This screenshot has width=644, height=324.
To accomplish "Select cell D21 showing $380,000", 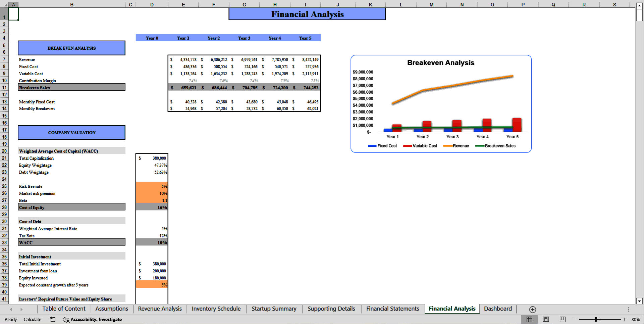I will tap(152, 158).
